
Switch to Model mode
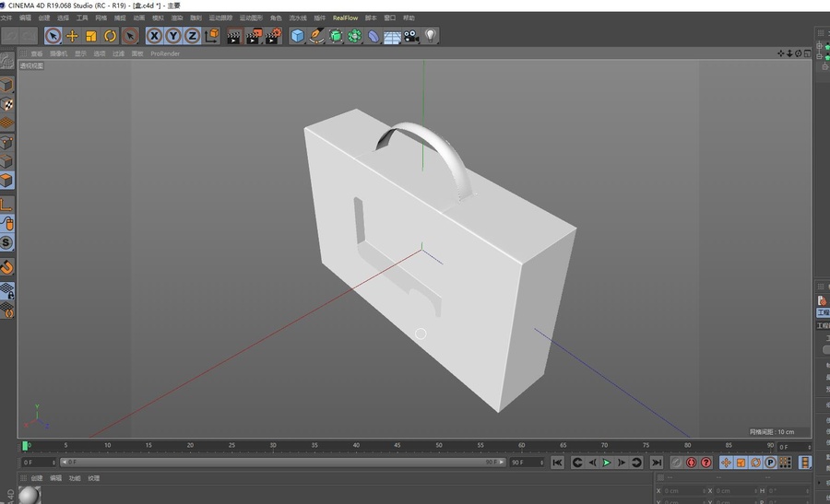(x=6, y=85)
